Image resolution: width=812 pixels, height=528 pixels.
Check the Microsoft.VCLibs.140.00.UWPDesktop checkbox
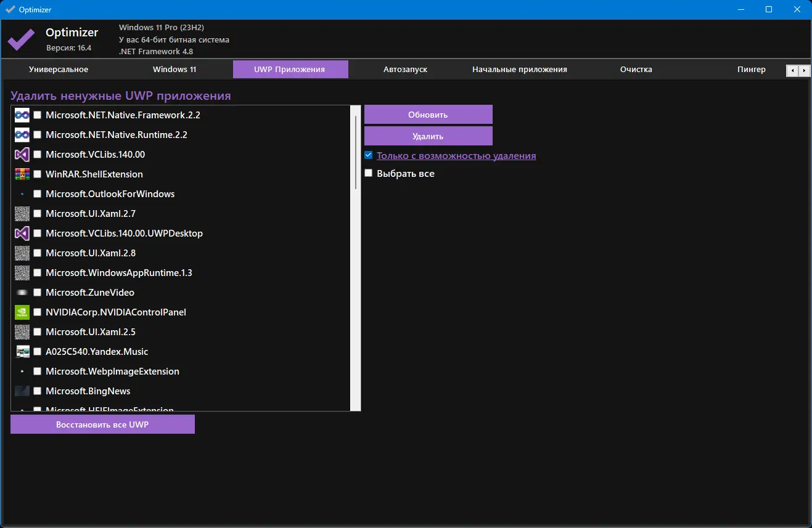(38, 234)
